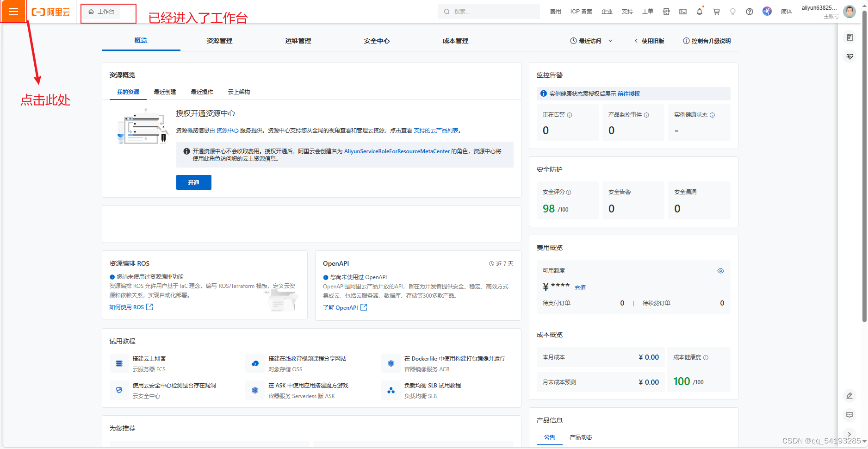Open the ICP 备案 menu
Viewport: 868px width, 449px height.
click(x=581, y=12)
